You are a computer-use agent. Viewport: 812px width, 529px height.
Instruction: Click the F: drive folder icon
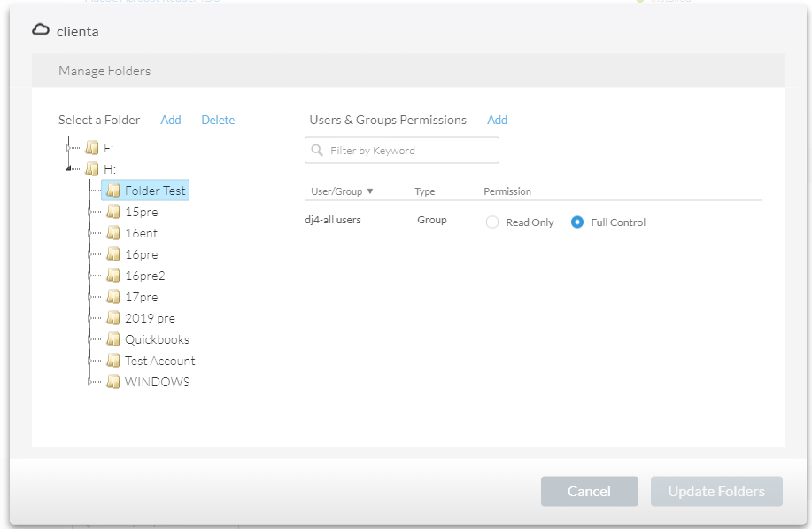pyautogui.click(x=92, y=148)
